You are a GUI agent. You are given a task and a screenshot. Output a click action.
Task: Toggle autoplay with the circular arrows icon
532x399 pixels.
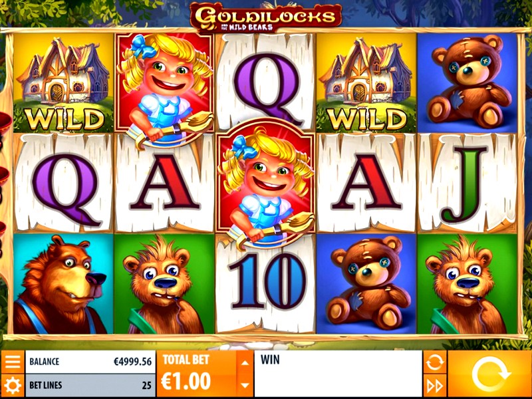click(x=435, y=362)
